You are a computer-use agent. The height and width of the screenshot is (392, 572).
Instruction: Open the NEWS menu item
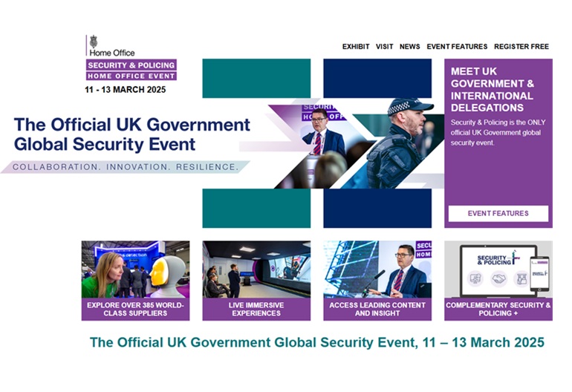pos(409,47)
